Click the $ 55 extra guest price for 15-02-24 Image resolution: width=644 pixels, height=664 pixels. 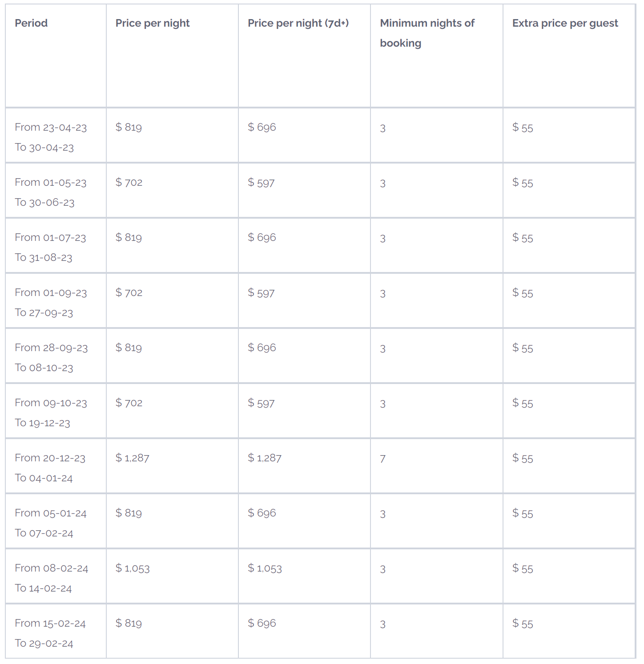[x=523, y=624]
